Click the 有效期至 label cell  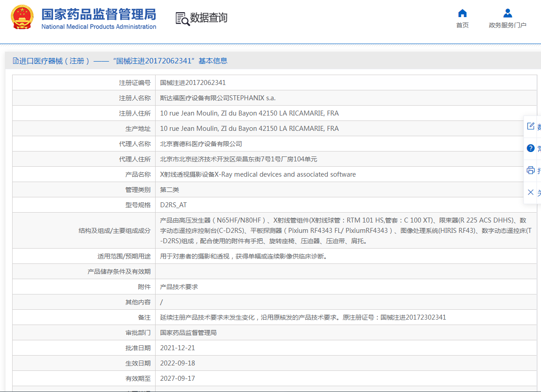tap(84, 379)
